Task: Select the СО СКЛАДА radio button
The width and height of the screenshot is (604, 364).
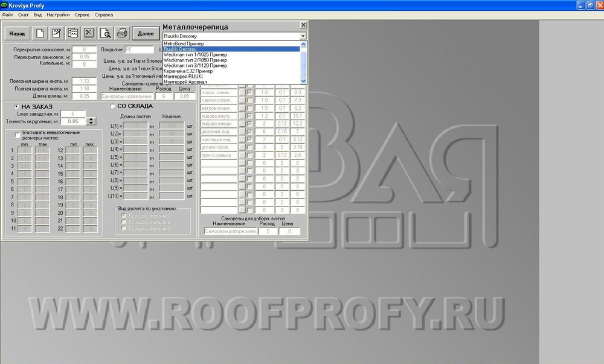Action: coord(112,106)
